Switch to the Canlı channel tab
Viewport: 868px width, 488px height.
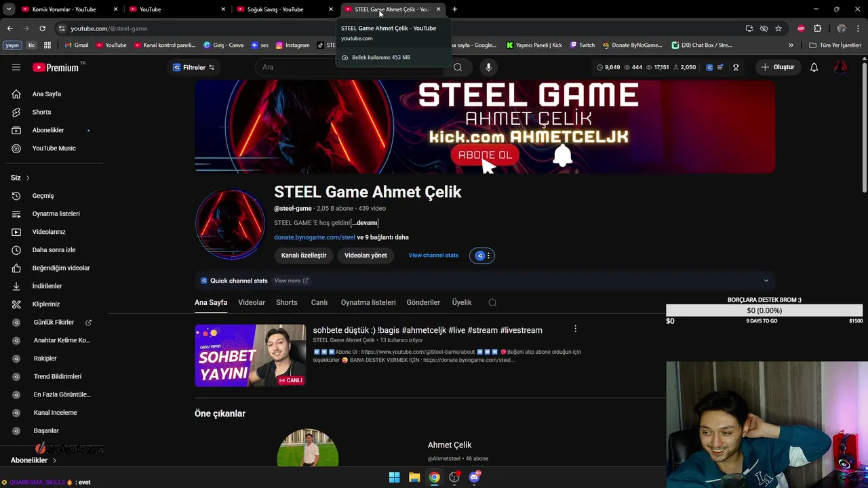(319, 302)
